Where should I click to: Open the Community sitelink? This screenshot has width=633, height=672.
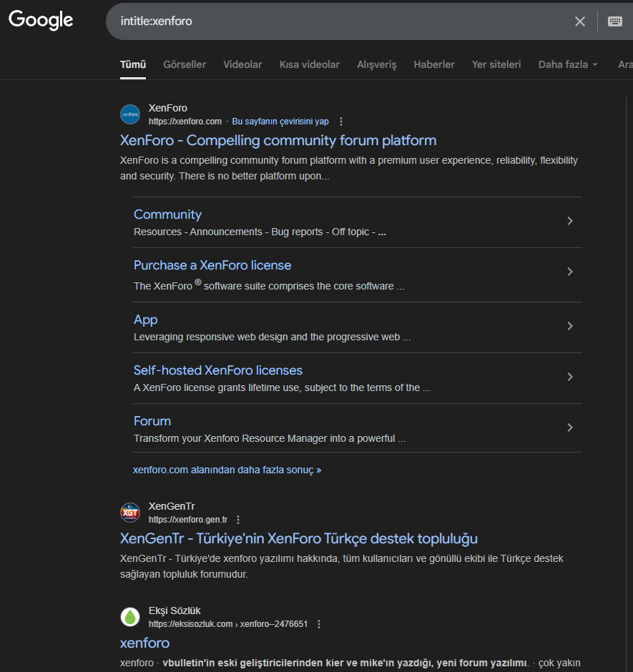click(x=167, y=214)
